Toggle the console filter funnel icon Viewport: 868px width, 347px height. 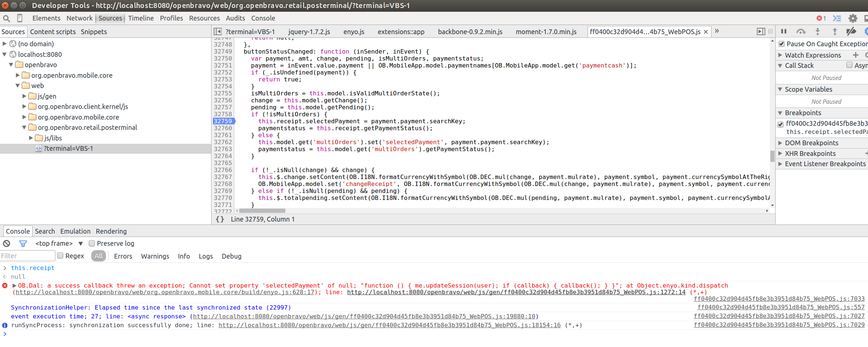pyautogui.click(x=23, y=244)
